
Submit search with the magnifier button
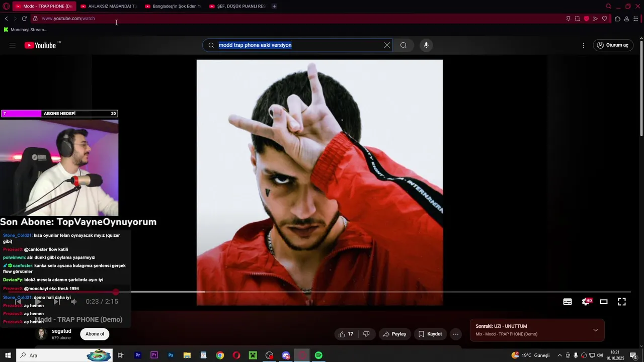point(404,45)
